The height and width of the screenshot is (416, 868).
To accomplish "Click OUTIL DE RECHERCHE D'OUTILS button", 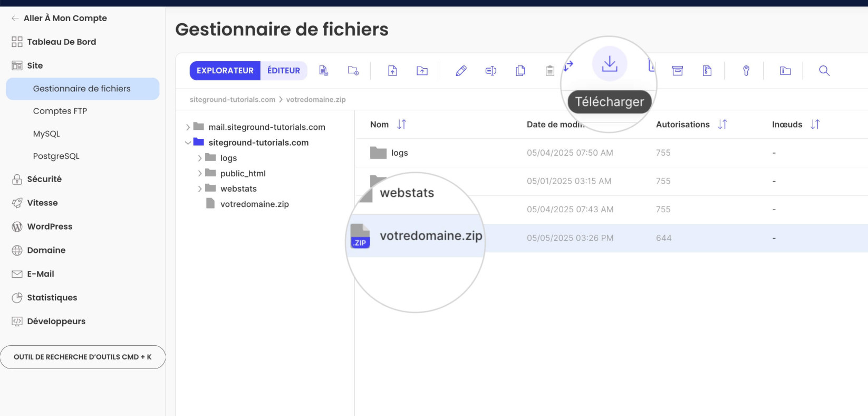I will pyautogui.click(x=83, y=357).
